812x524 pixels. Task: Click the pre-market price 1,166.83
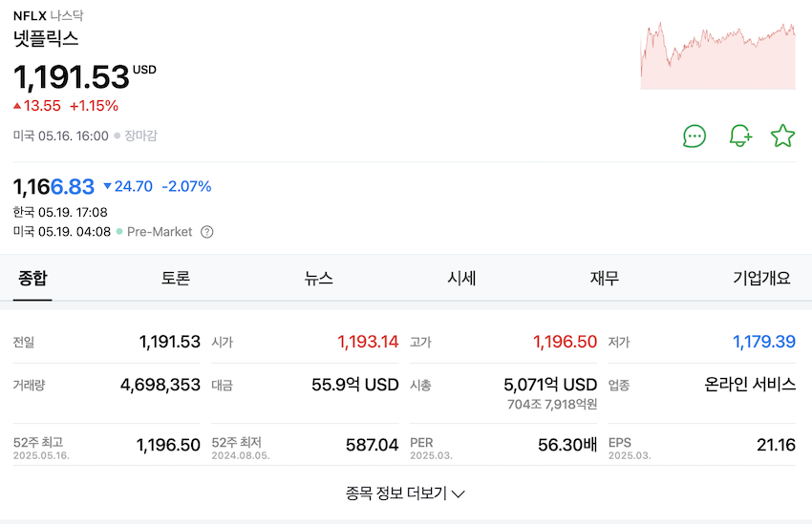(53, 186)
